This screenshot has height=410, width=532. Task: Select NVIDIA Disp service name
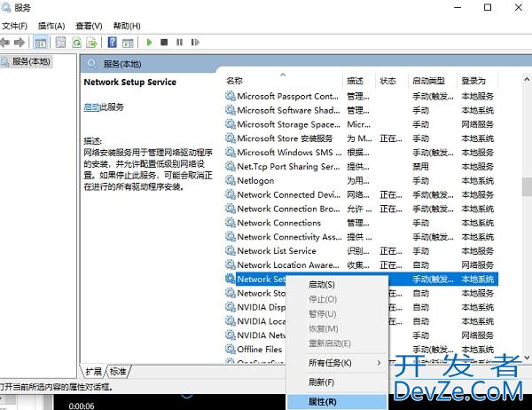[x=262, y=307]
